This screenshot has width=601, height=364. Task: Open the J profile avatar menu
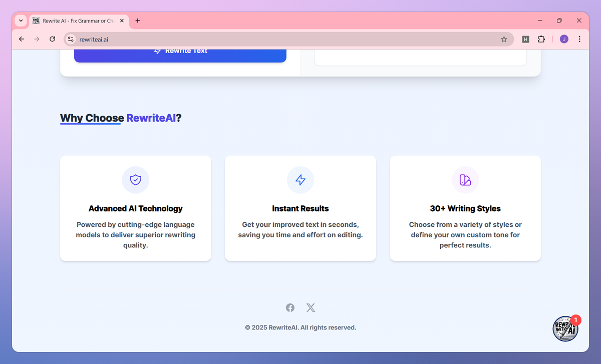tap(564, 39)
